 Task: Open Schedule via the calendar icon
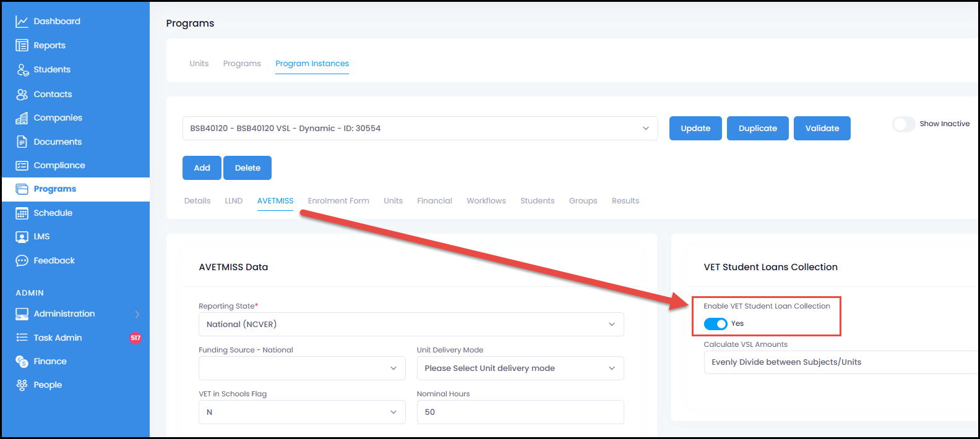click(x=22, y=213)
